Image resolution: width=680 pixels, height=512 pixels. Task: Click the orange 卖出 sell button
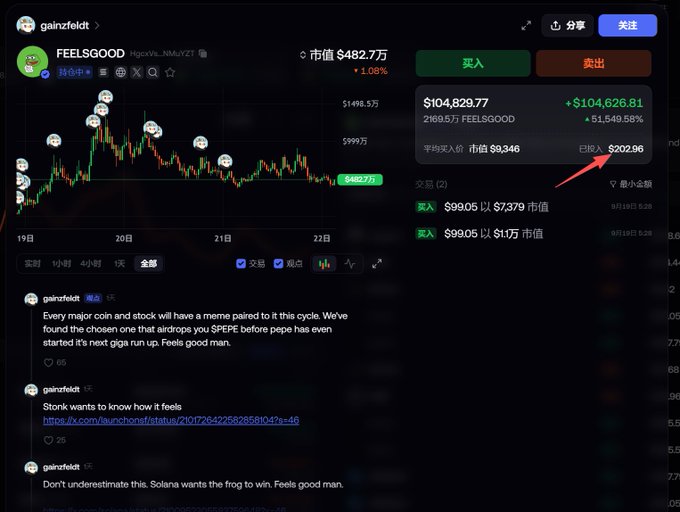point(594,63)
